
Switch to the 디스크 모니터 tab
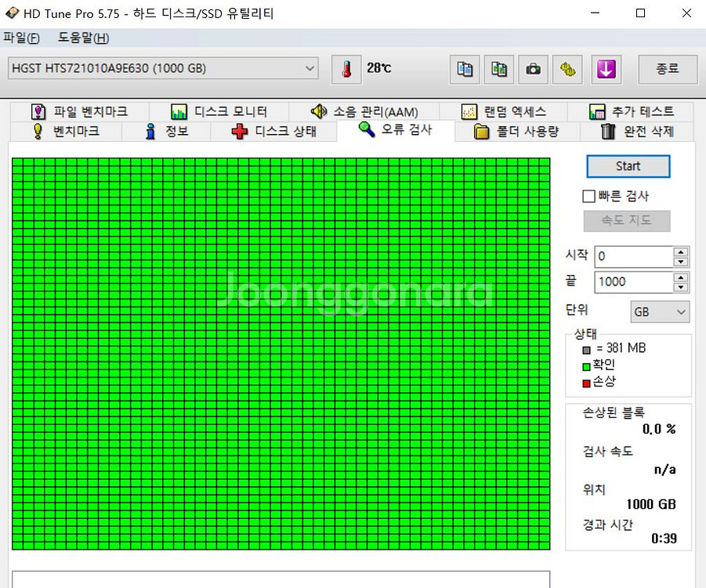(219, 111)
